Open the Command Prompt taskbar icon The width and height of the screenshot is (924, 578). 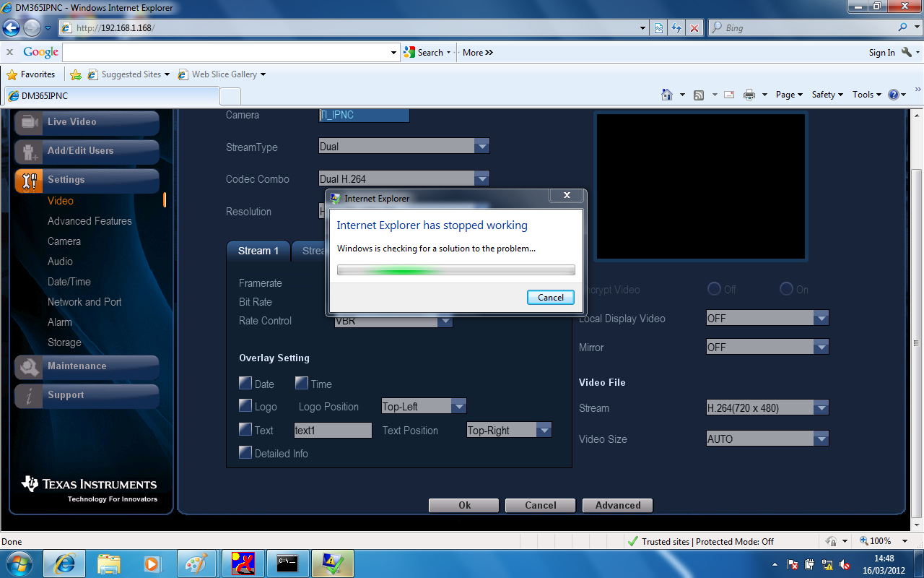click(288, 563)
